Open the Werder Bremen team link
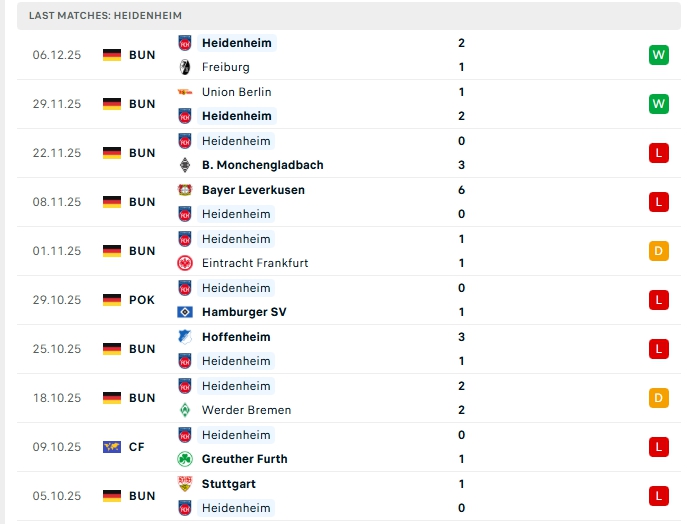This screenshot has width=691, height=524. (246, 410)
